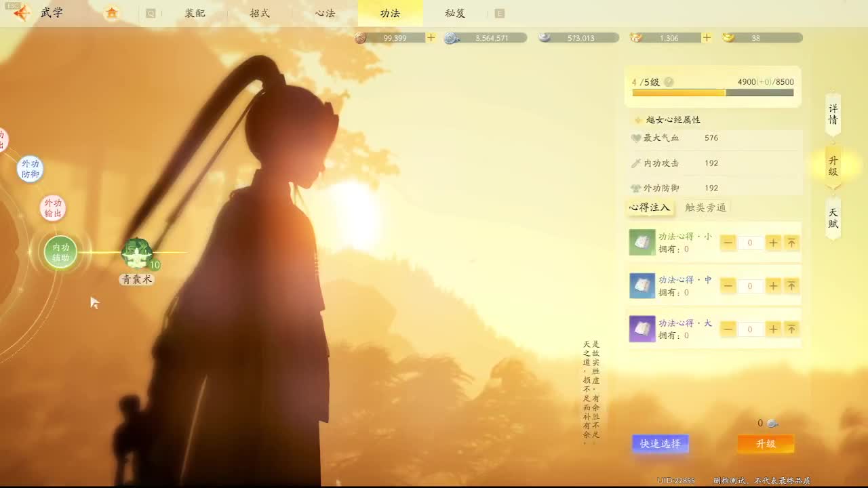The image size is (868, 488).
Task: Click the 功法心得·小 quantity field
Action: click(750, 243)
